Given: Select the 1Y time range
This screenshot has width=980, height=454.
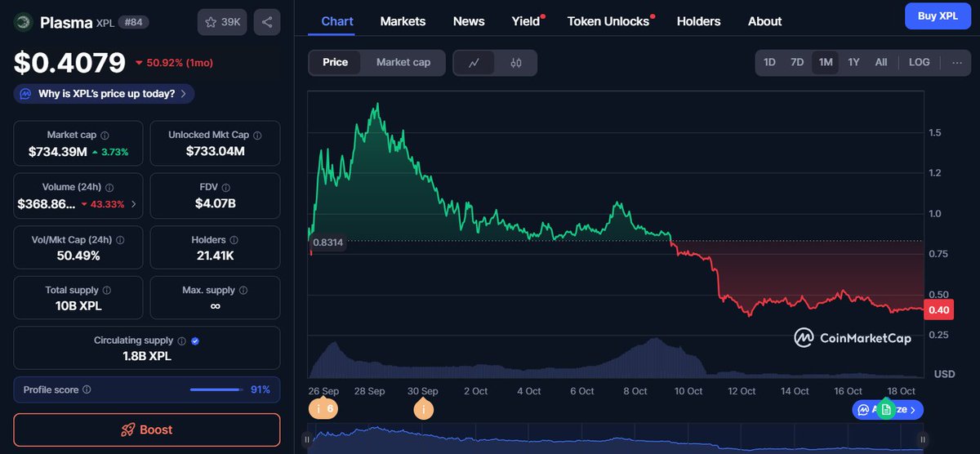Looking at the screenshot, I should pos(853,62).
